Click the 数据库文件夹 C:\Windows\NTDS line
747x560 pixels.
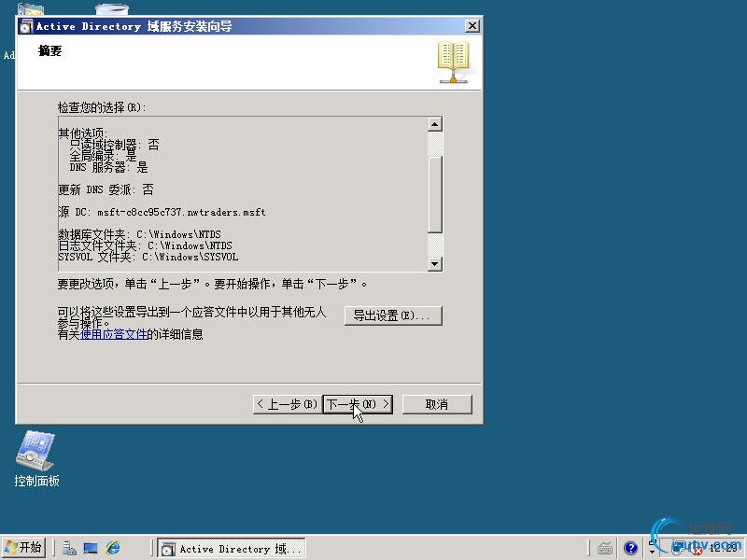point(139,234)
